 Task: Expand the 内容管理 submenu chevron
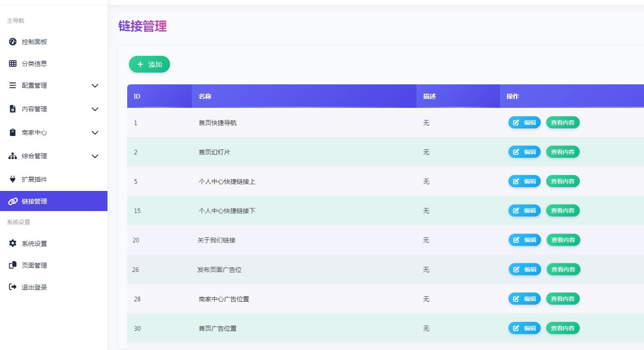tap(95, 109)
